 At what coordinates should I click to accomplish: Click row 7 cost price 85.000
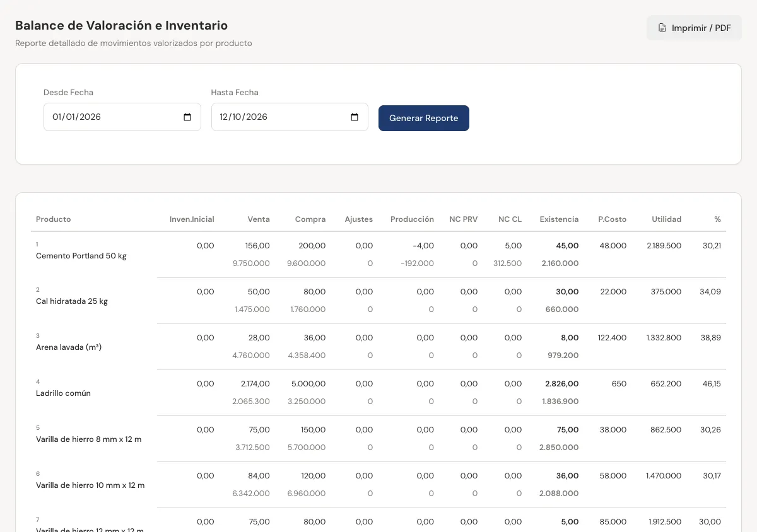pyautogui.click(x=613, y=522)
